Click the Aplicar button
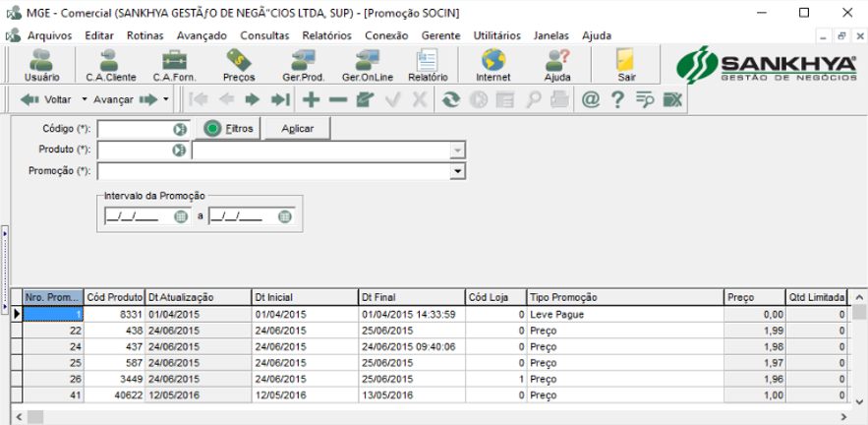The width and height of the screenshot is (868, 425). click(298, 129)
